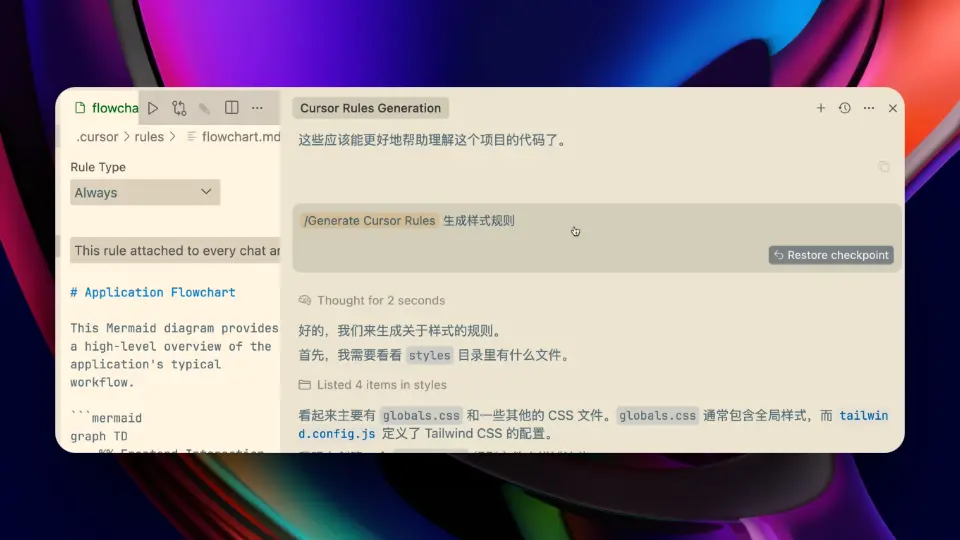Open editor more actions ellipsis menu
The image size is (960, 540).
coord(257,108)
